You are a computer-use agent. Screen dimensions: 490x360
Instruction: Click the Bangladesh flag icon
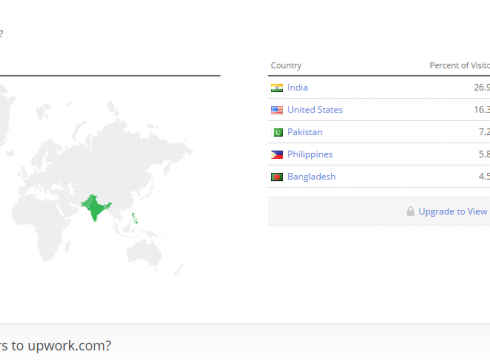277,177
